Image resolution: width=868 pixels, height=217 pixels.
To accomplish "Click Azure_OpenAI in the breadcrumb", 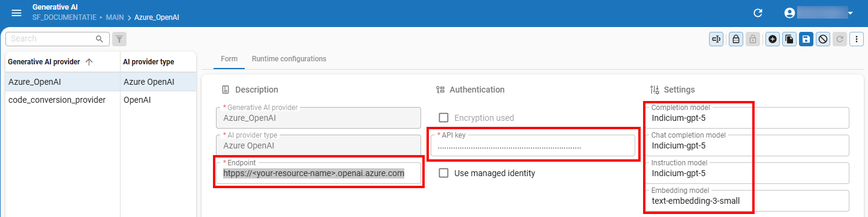I will [157, 17].
